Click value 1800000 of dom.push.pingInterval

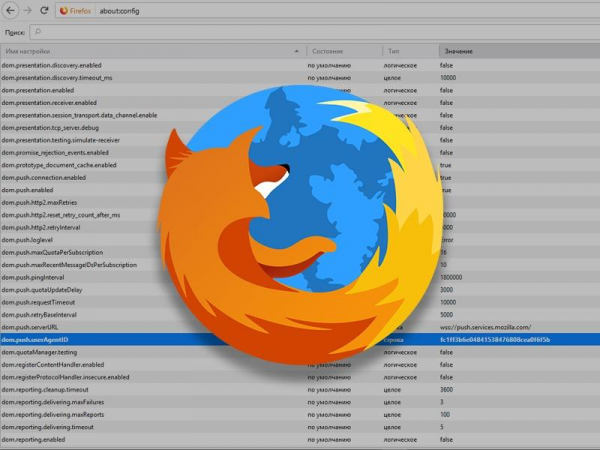pyautogui.click(x=451, y=277)
